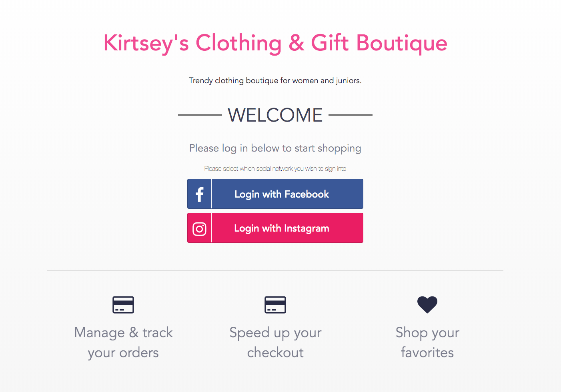The image size is (561, 392).
Task: Click the credit card icon above Manage & track
Action: pyautogui.click(x=123, y=304)
